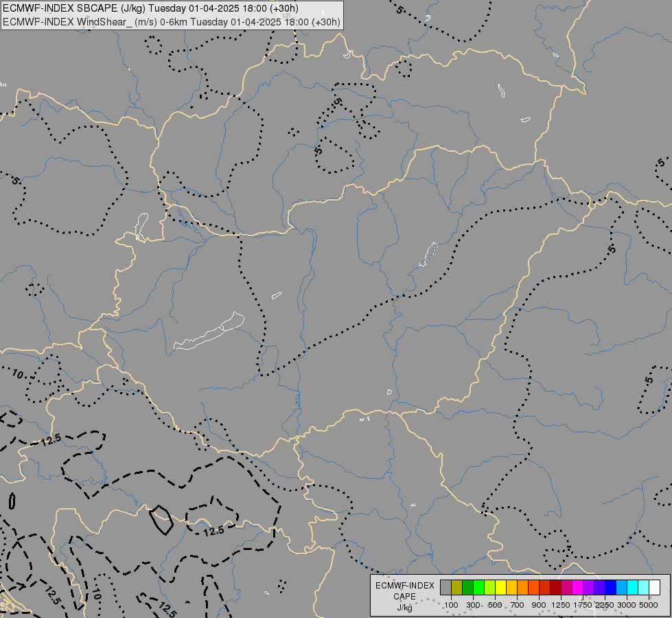Select the indigo violet legend swatch
The image size is (672, 618).
pos(599,587)
